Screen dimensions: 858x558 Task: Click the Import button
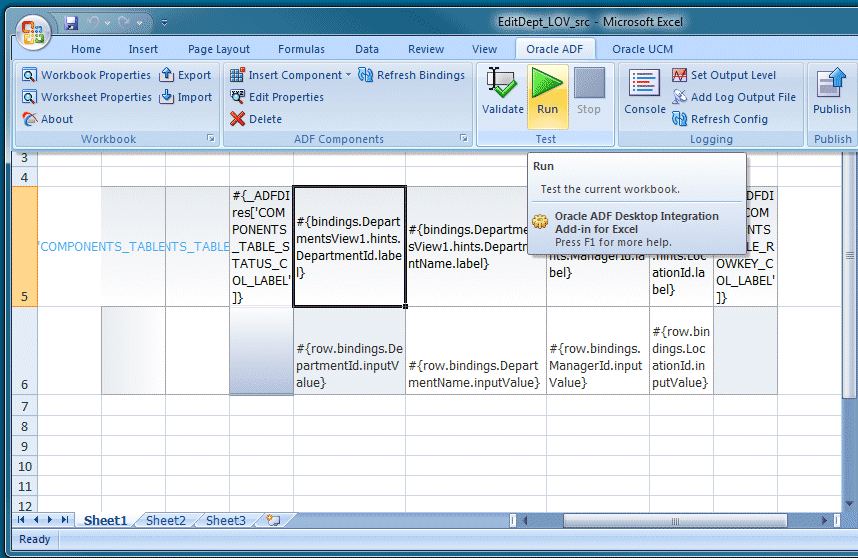(185, 97)
